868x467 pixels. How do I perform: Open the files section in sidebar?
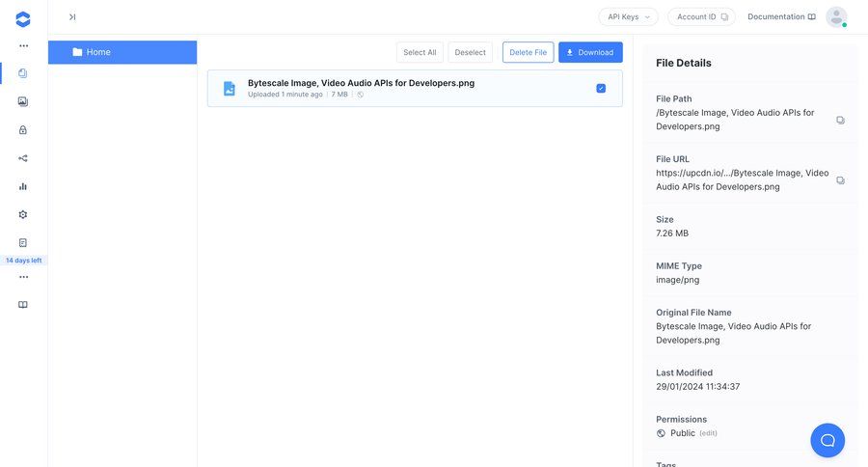click(x=23, y=73)
